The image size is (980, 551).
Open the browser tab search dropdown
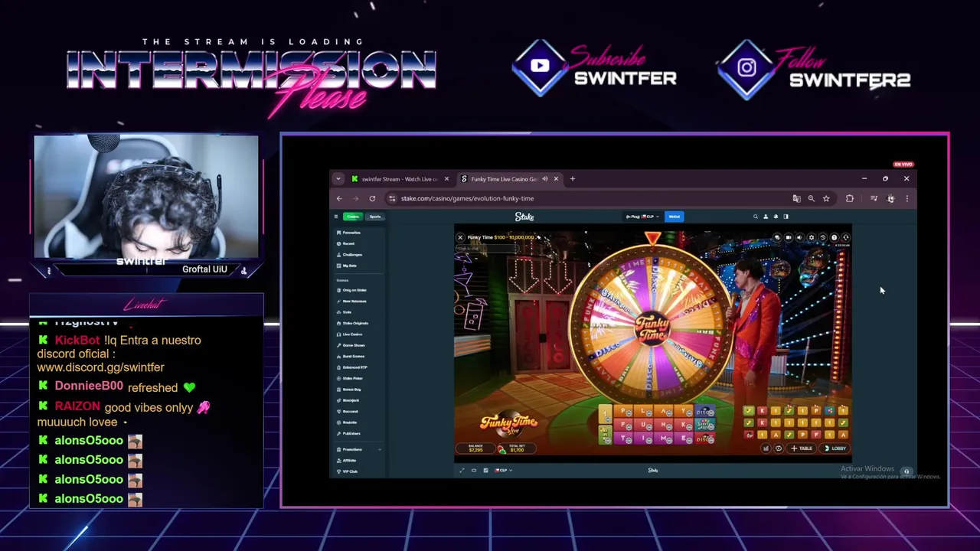[338, 179]
